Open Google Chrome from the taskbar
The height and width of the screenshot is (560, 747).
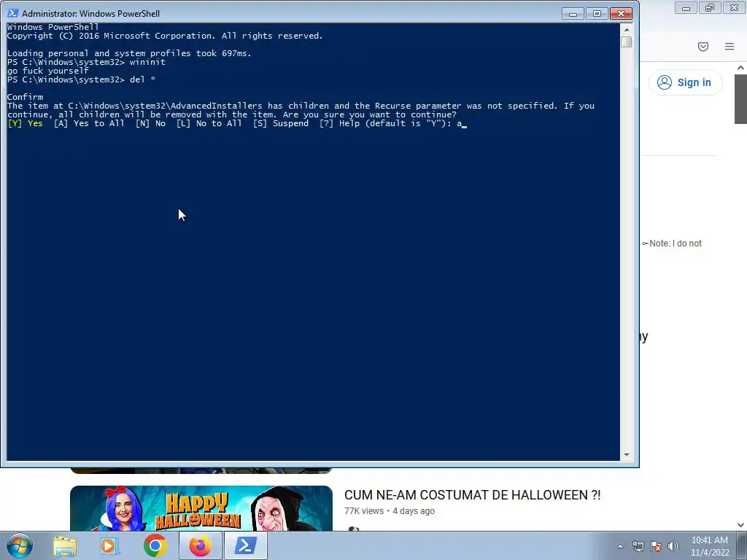pos(155,545)
